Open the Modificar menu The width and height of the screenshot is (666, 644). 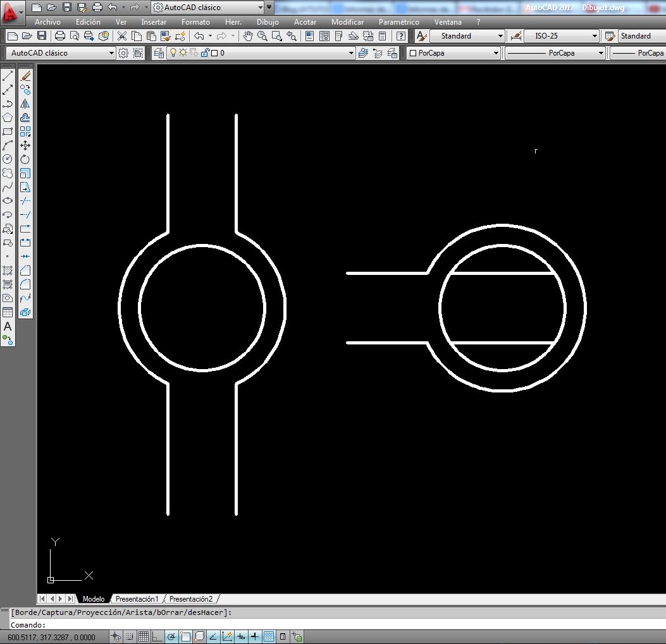pos(347,21)
